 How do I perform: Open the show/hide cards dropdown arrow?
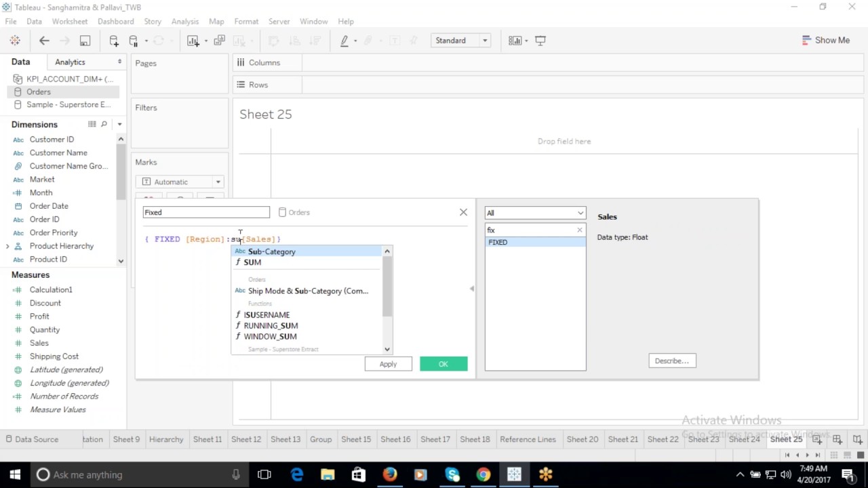(526, 41)
